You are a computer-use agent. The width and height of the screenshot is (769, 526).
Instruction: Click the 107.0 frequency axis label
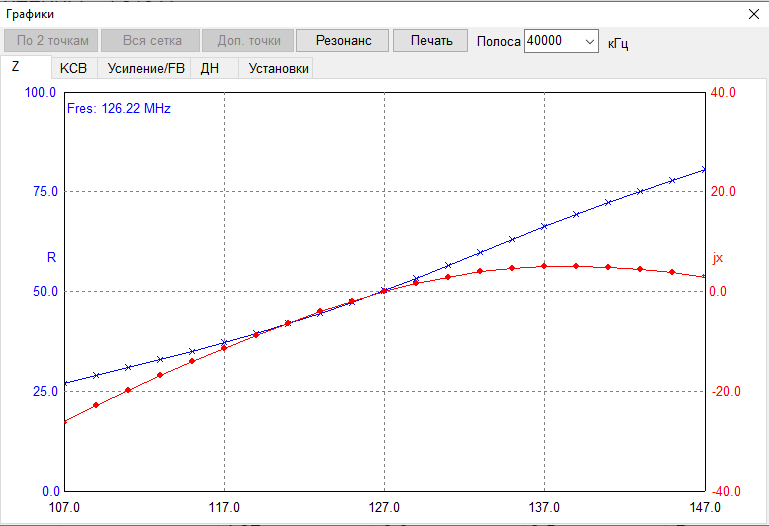(x=64, y=507)
